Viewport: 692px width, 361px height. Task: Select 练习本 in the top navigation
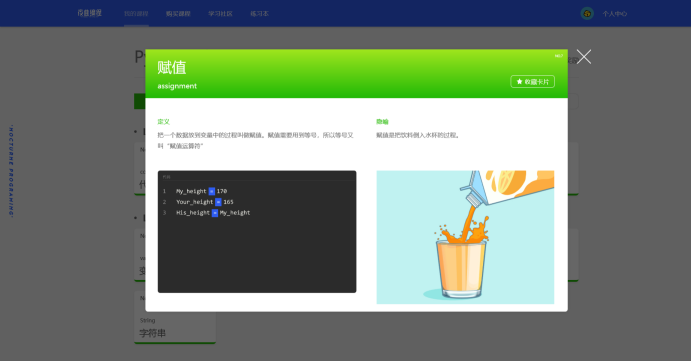tap(260, 14)
